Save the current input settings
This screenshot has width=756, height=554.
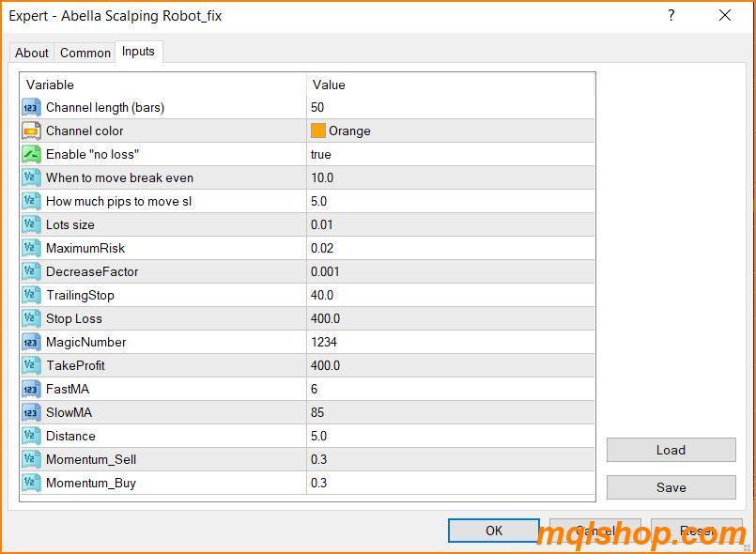click(x=671, y=487)
